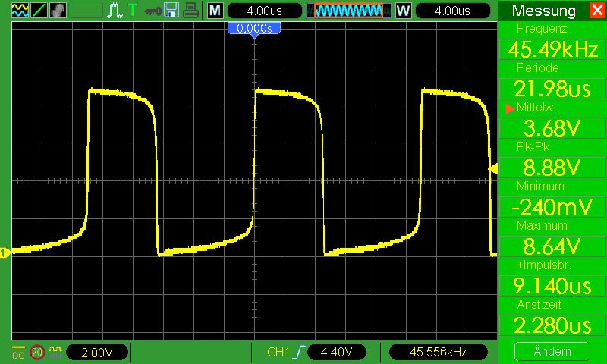
Task: Click the 2.00V vertical scale readout
Action: click(97, 353)
